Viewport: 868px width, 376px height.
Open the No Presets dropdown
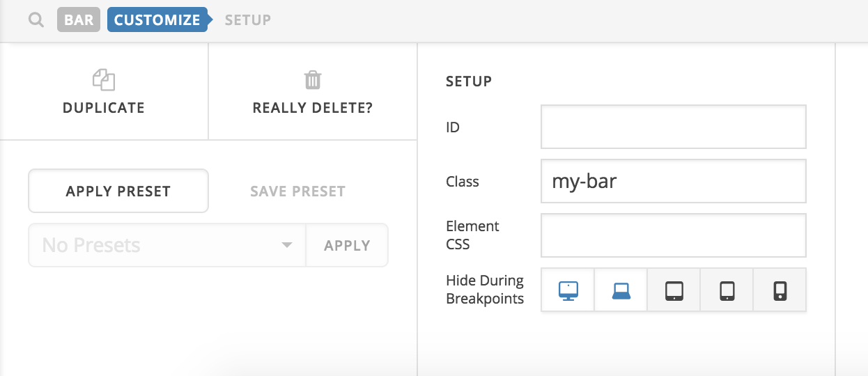click(x=167, y=245)
